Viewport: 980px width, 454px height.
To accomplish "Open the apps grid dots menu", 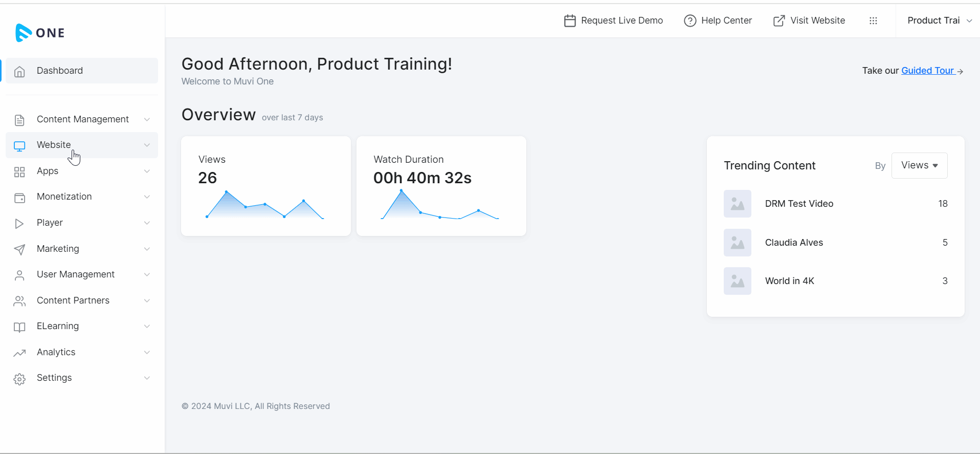I will tap(873, 20).
